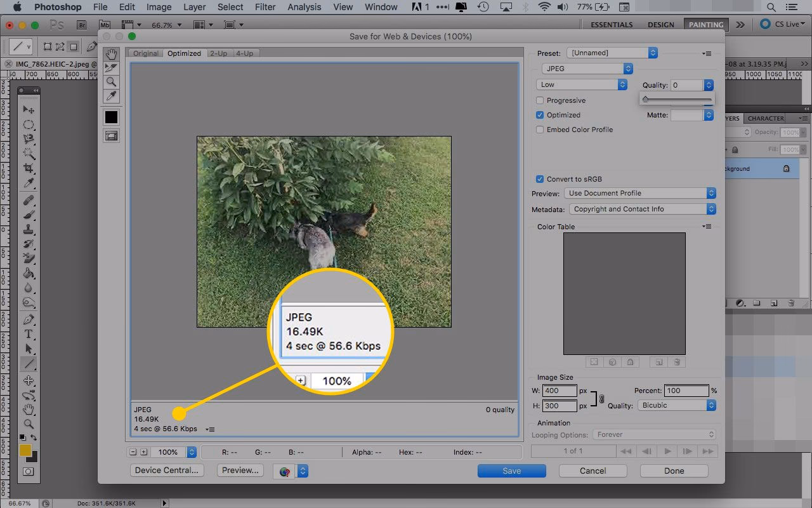Enable the Progressive checkbox

[540, 100]
